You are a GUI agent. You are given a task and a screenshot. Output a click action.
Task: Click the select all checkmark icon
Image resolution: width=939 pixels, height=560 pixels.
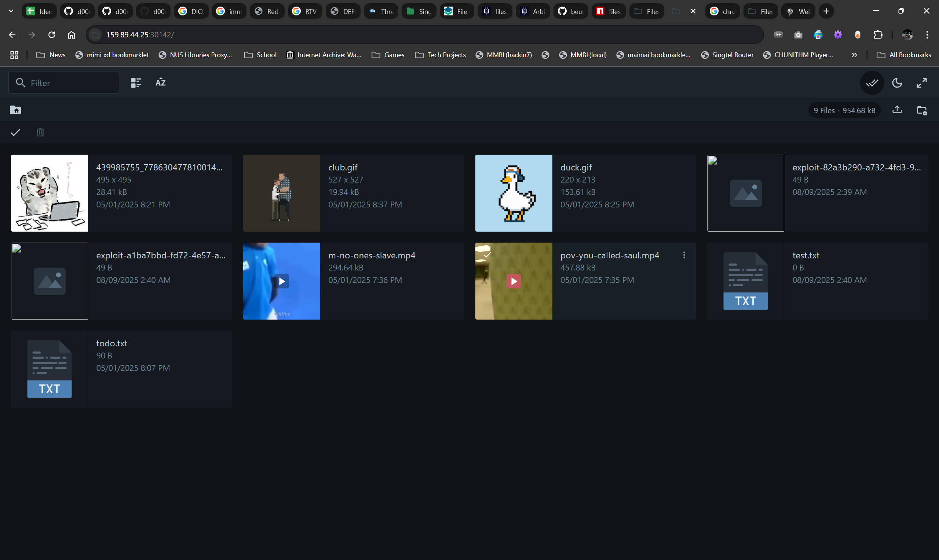point(15,132)
